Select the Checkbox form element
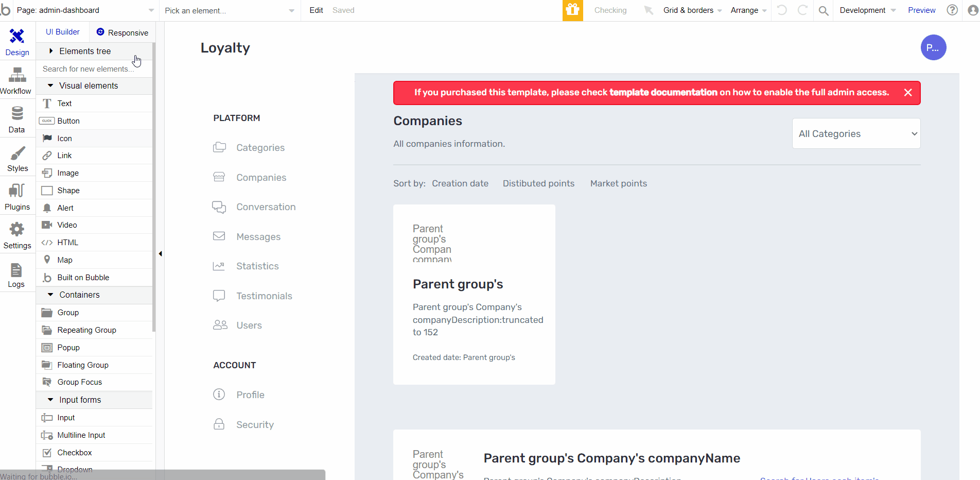 coord(94,453)
